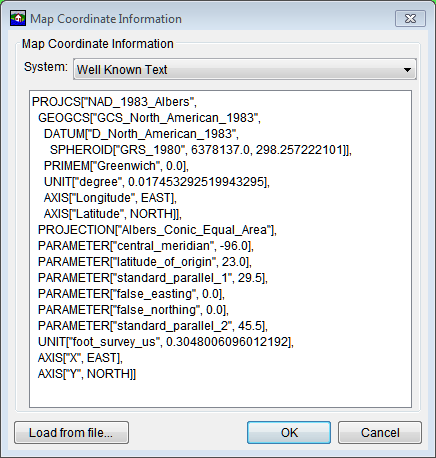Click the UNIT degree line
The width and height of the screenshot is (436, 458).
click(x=157, y=182)
